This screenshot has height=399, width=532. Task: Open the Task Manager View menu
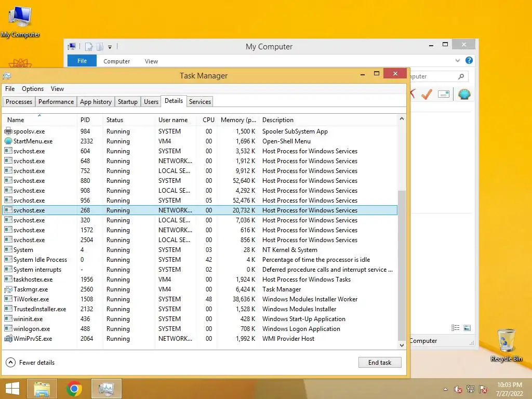pyautogui.click(x=57, y=89)
